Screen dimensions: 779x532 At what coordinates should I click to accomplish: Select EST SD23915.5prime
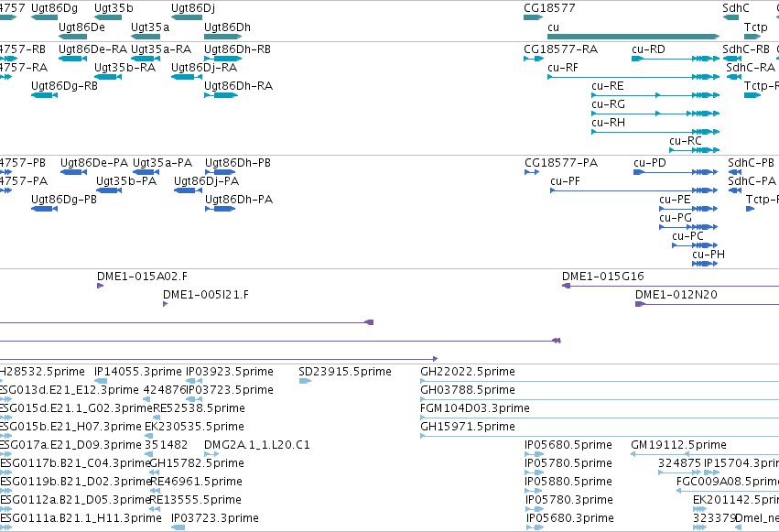305,381
